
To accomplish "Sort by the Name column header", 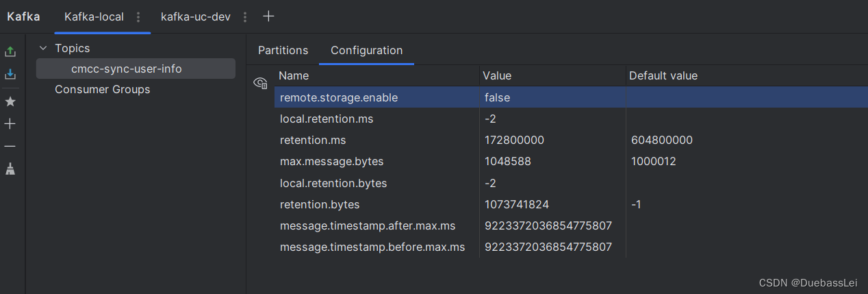I will pos(294,75).
